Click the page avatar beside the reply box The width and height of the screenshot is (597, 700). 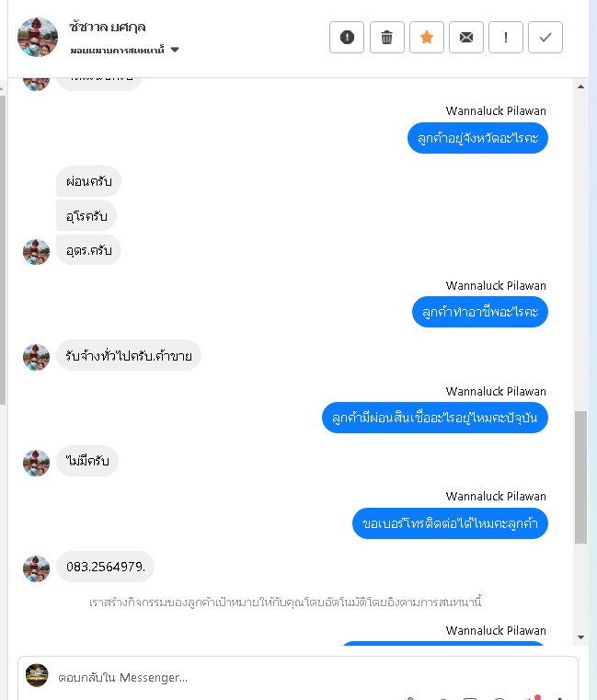point(37,675)
